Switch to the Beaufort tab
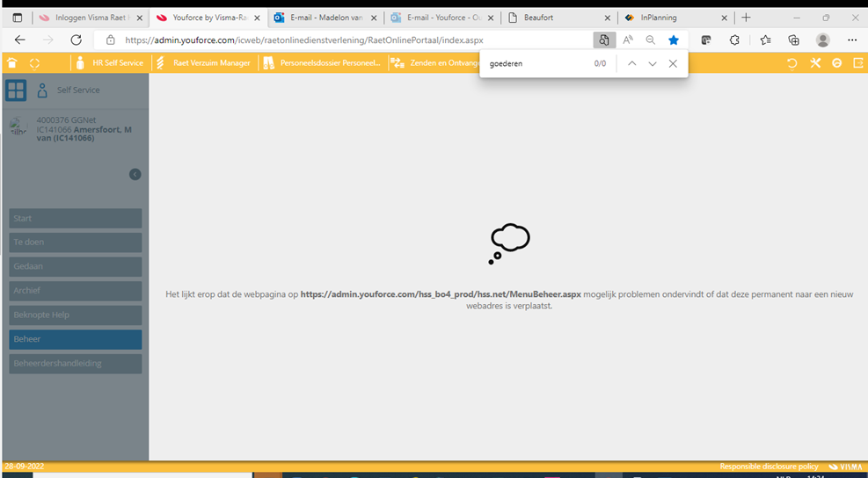 click(x=559, y=18)
